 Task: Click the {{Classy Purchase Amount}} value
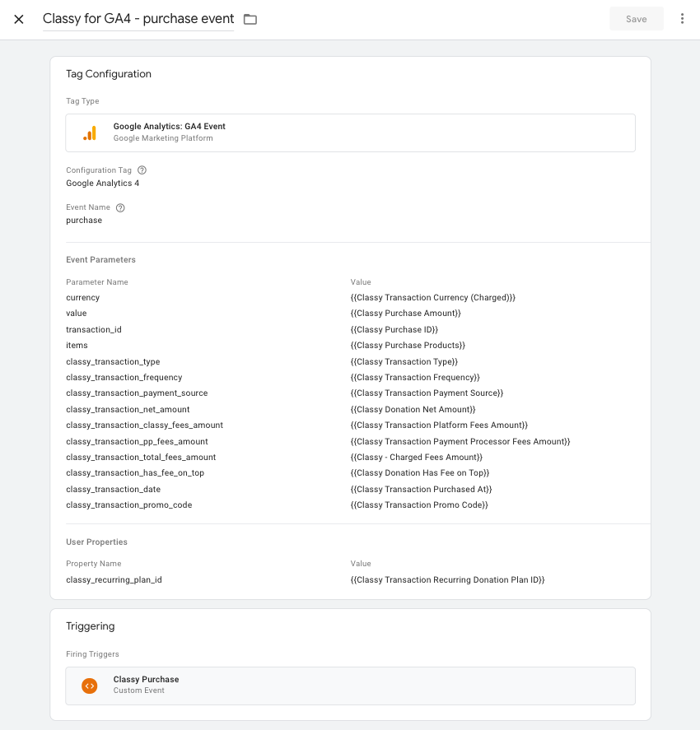click(x=406, y=314)
